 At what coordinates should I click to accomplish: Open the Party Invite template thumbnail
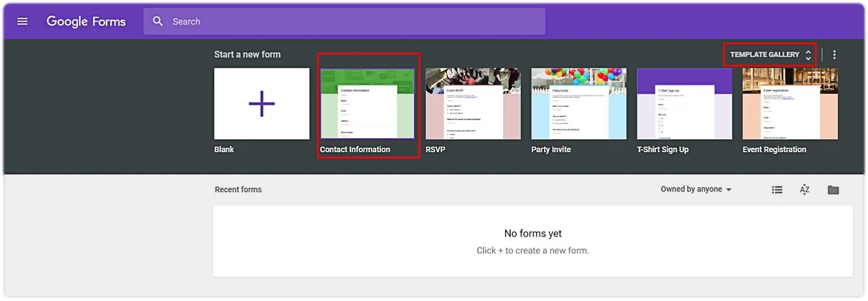click(579, 104)
